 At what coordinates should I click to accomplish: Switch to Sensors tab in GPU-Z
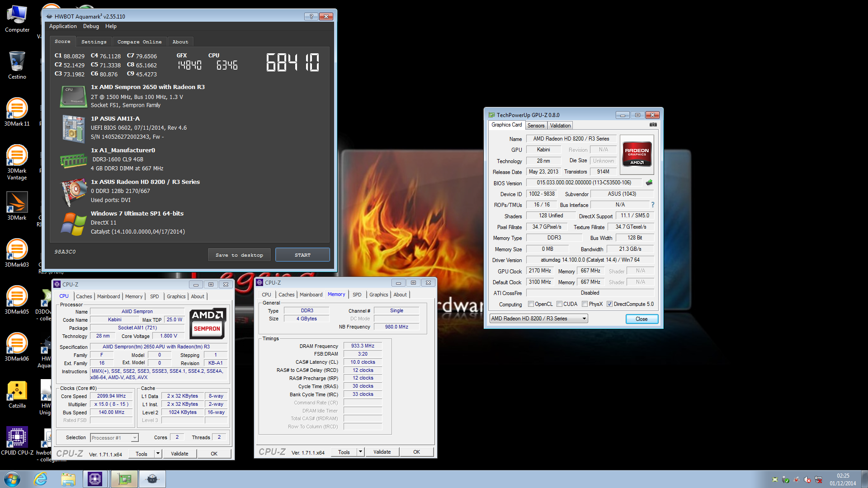(536, 126)
